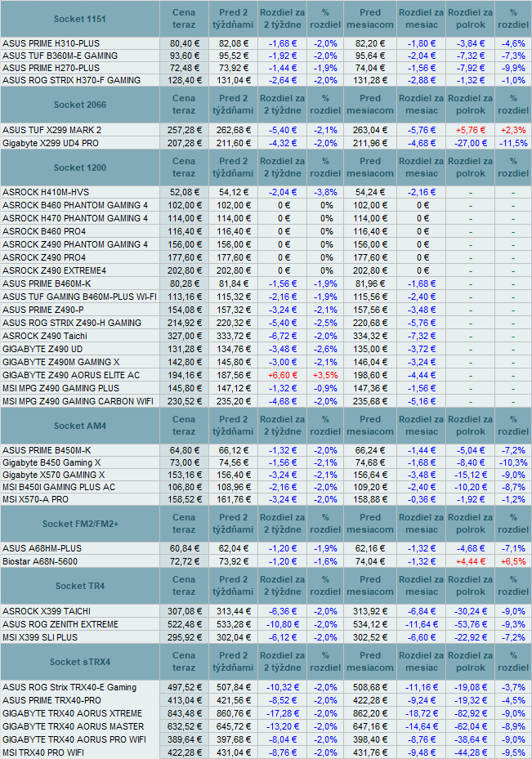Click the "-53,76 €" half-year difference
The image size is (532, 759).
tap(470, 624)
